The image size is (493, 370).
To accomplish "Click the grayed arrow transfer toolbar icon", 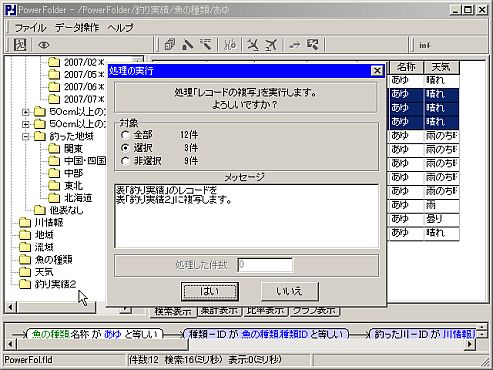I will point(294,45).
